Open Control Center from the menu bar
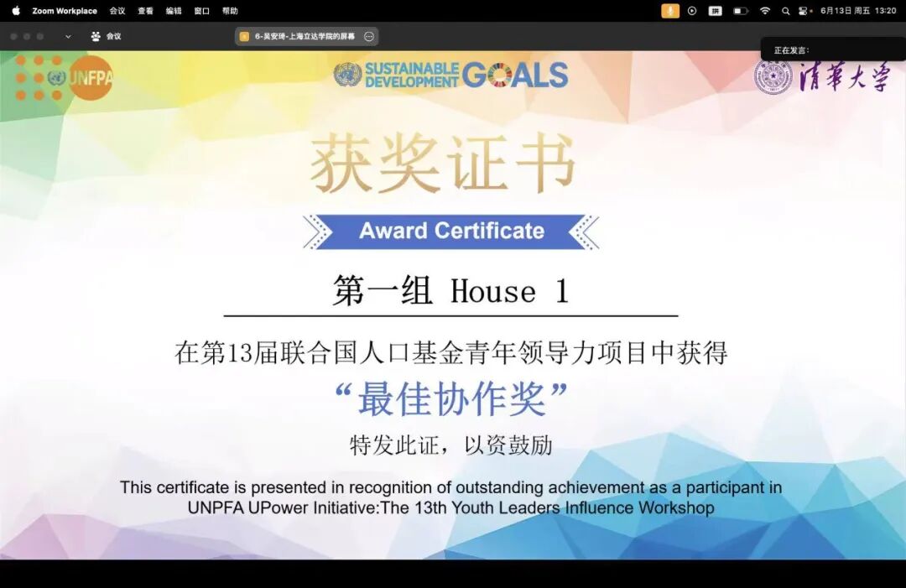Screen dimensions: 906x588 click(x=803, y=10)
